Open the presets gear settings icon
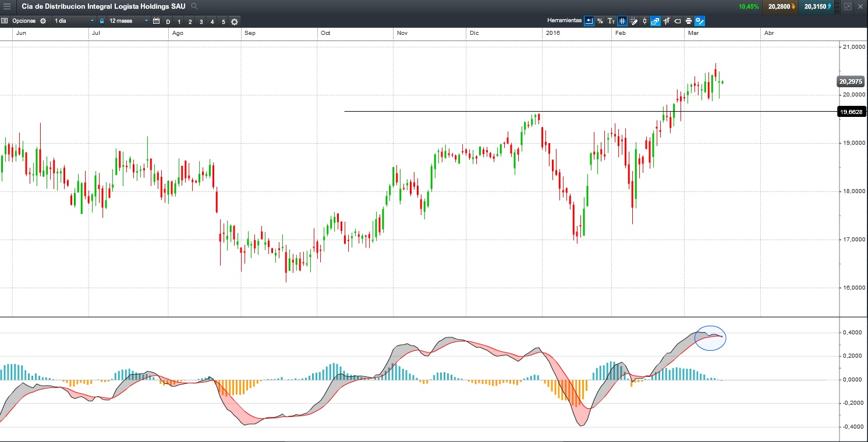 (234, 22)
